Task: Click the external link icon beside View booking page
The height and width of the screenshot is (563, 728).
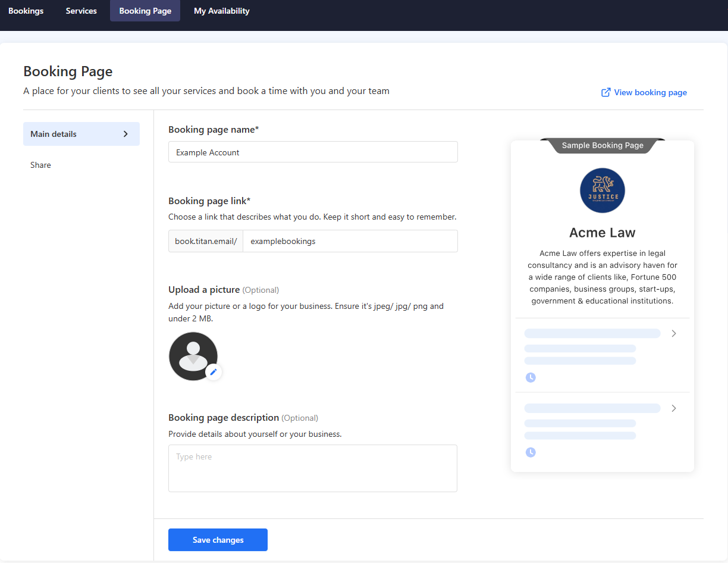Action: coord(606,92)
